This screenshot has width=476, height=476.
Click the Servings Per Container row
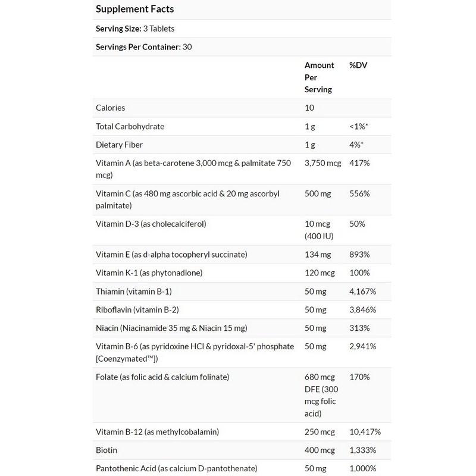pos(146,47)
